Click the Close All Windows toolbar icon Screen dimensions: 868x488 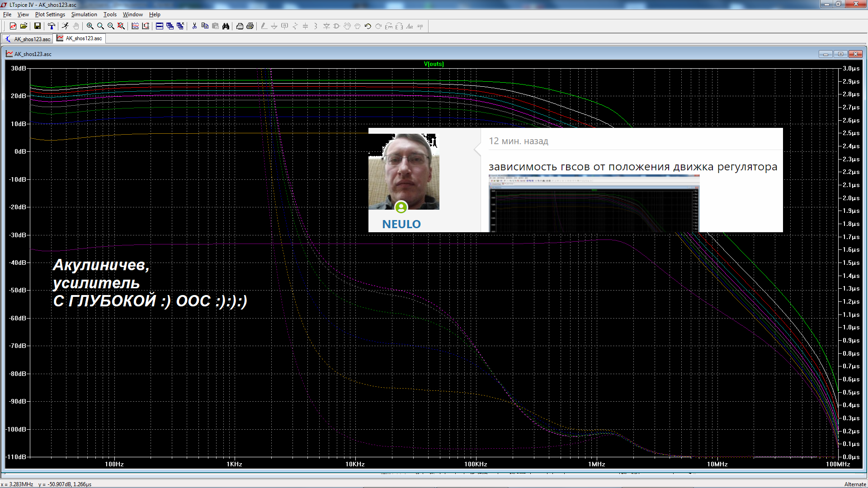(180, 26)
